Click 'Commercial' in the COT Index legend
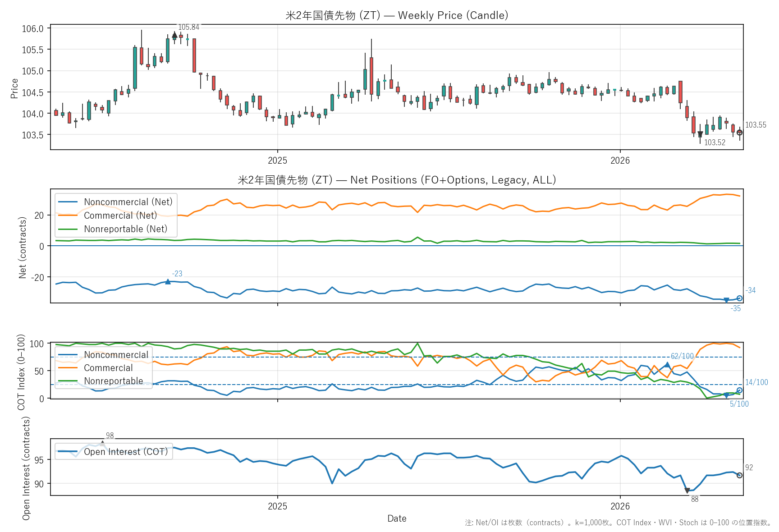This screenshot has height=532, width=779. (108, 368)
